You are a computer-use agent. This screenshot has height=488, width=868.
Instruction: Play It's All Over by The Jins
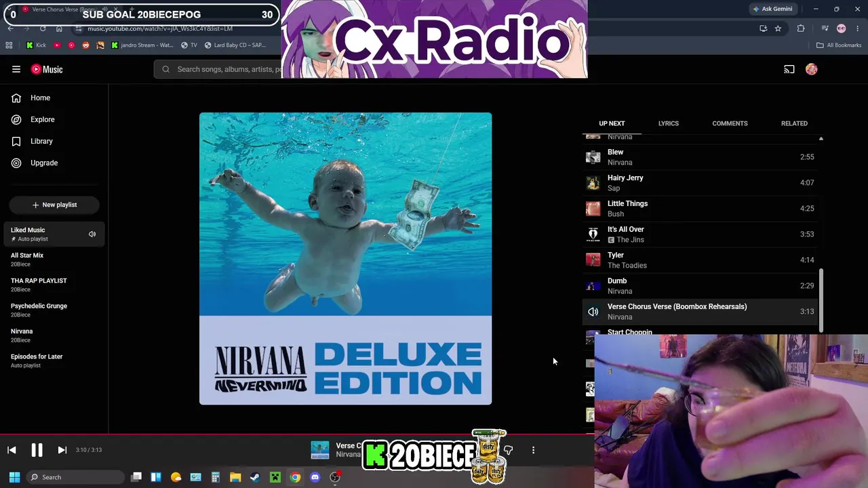(700, 235)
